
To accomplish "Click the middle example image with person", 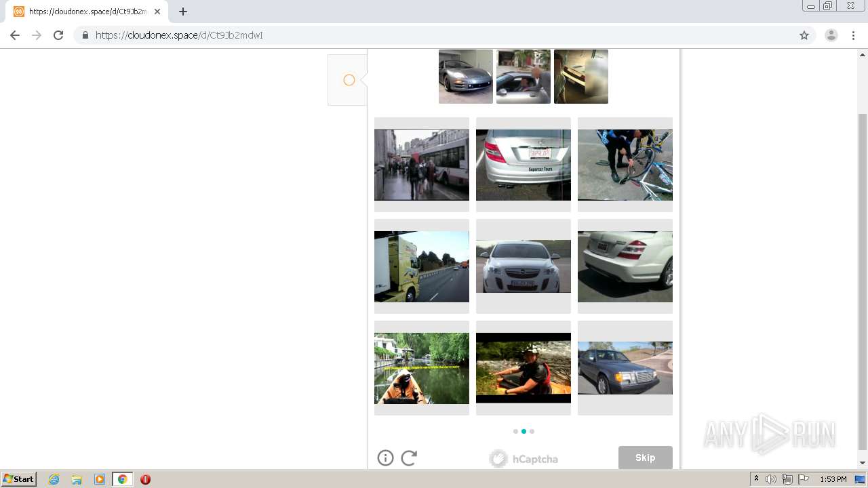I will point(524,77).
